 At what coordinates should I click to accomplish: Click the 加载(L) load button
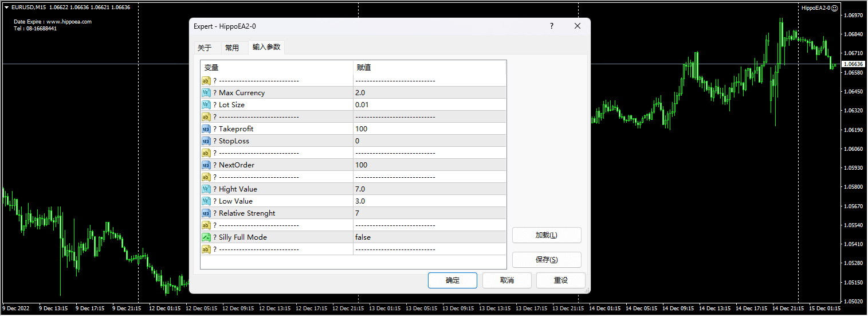click(x=546, y=235)
